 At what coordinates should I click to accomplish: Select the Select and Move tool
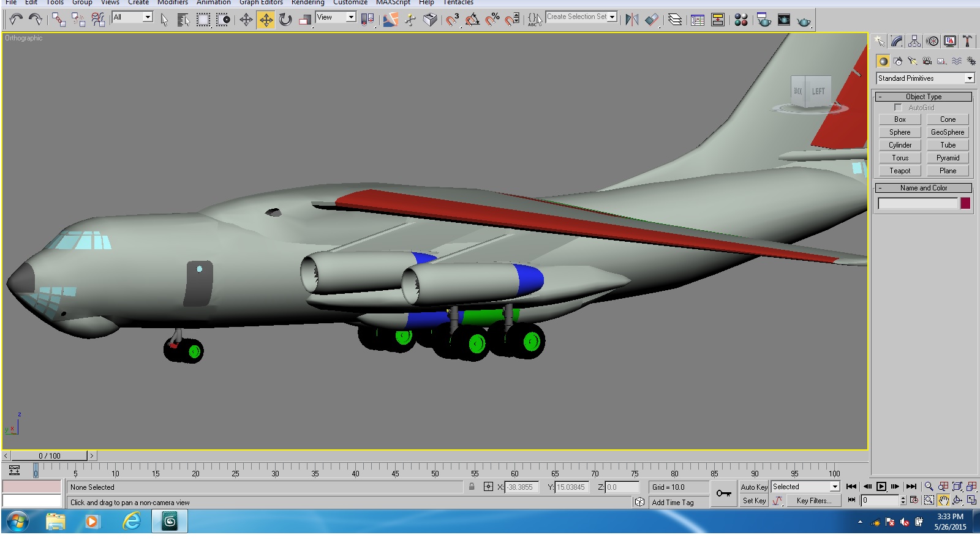(x=266, y=20)
